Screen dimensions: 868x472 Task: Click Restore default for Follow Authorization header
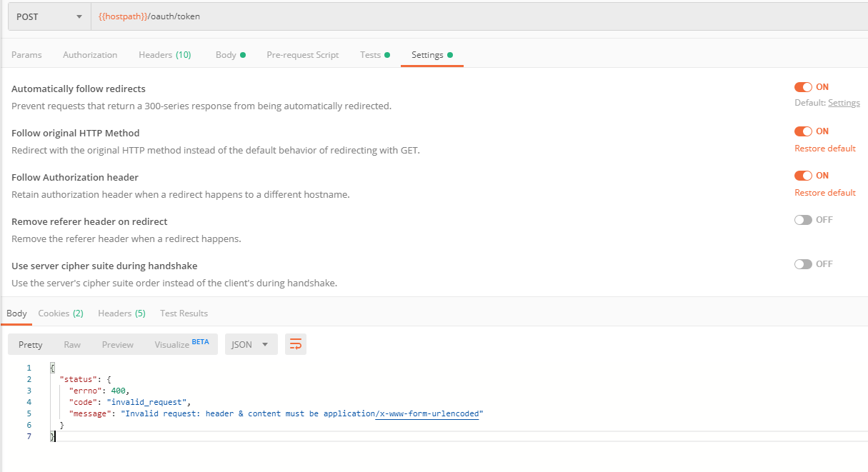point(824,192)
